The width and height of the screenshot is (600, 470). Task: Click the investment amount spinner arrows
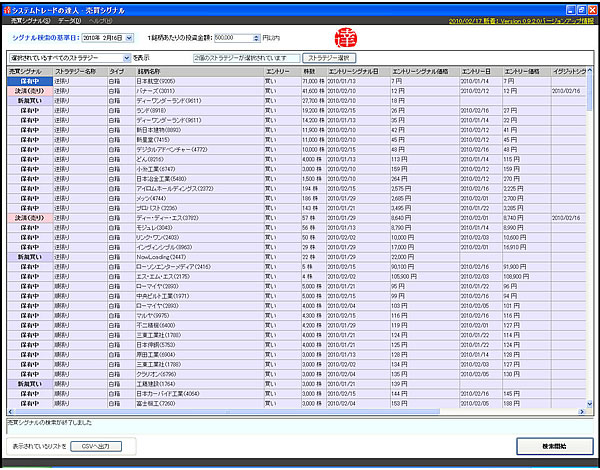click(x=256, y=38)
